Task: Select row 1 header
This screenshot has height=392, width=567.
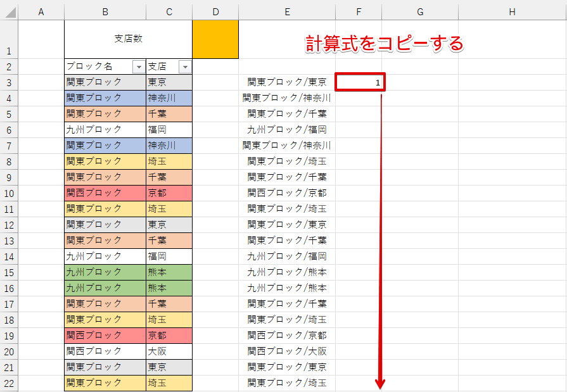Action: [x=9, y=39]
